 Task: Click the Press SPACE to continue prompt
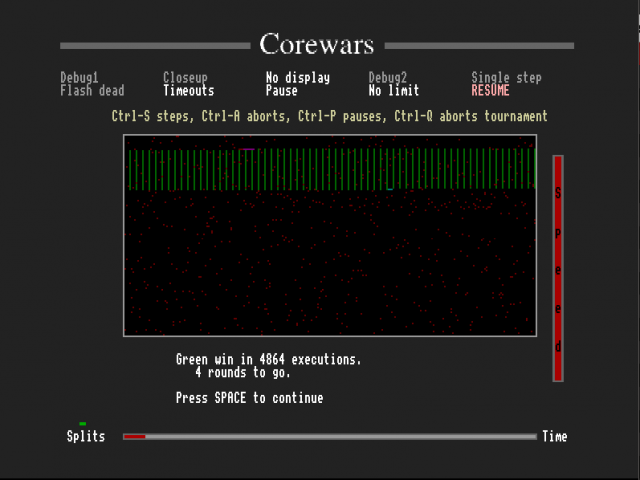coord(249,398)
